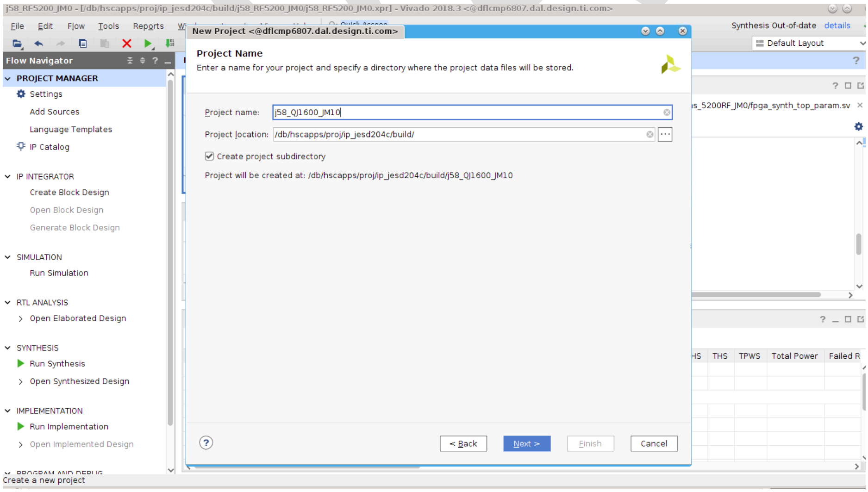The height and width of the screenshot is (492, 868).
Task: Click the blue gear icon in the editor panel
Action: tap(858, 127)
